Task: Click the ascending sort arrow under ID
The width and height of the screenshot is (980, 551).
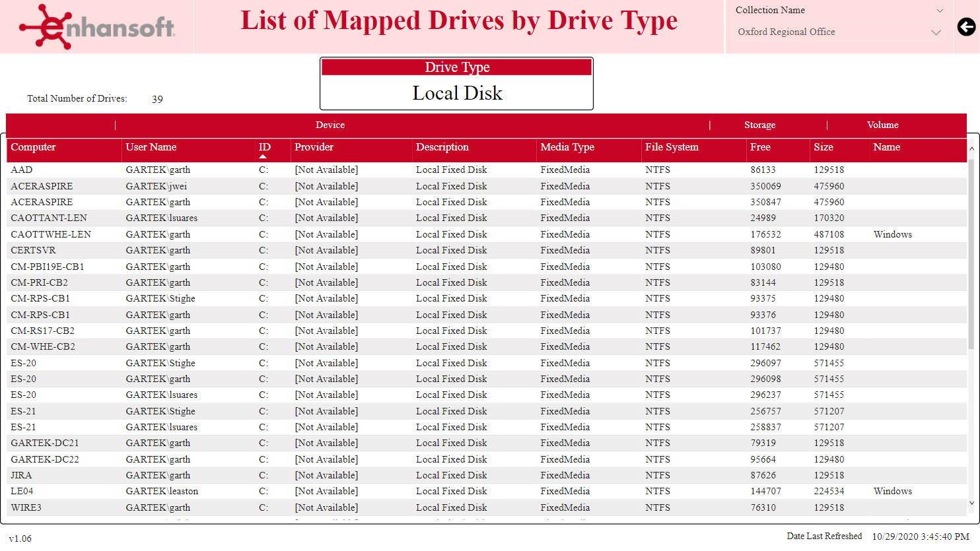Action: (x=263, y=158)
